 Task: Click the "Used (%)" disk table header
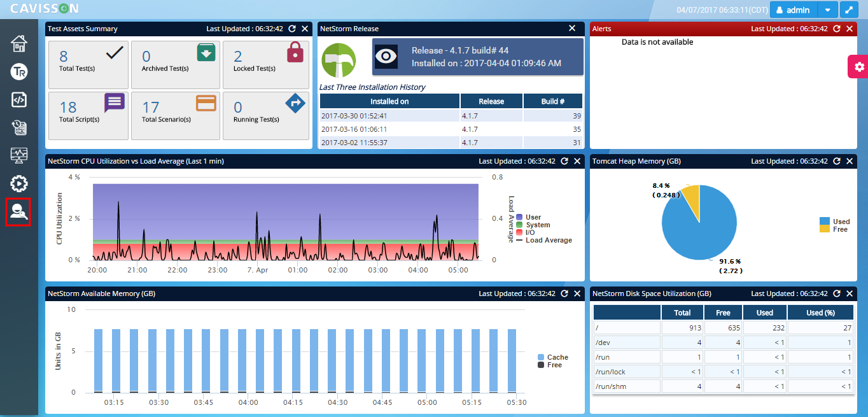tap(820, 313)
